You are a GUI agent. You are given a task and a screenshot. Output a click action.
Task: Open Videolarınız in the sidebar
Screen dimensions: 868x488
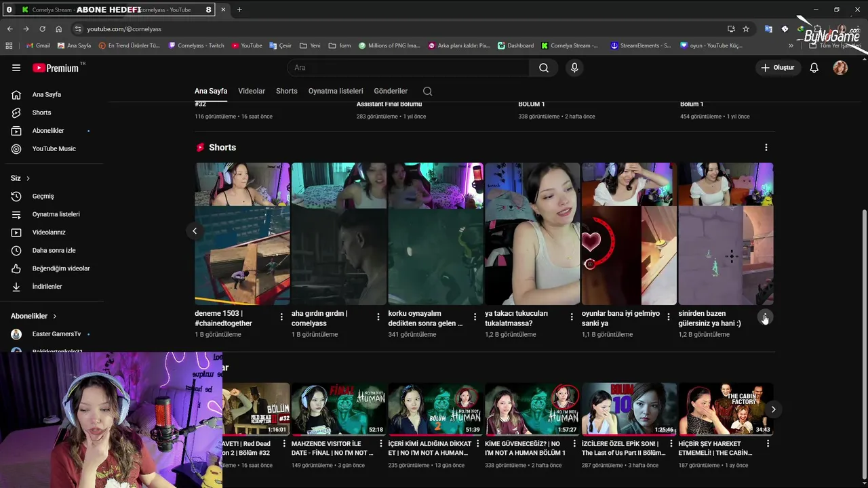(x=52, y=232)
